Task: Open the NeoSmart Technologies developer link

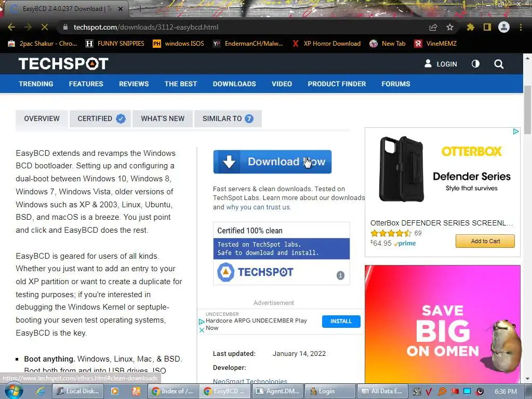Action: coord(250,381)
